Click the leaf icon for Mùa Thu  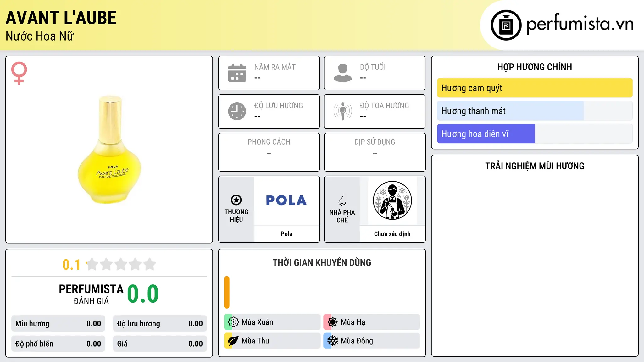tap(233, 341)
